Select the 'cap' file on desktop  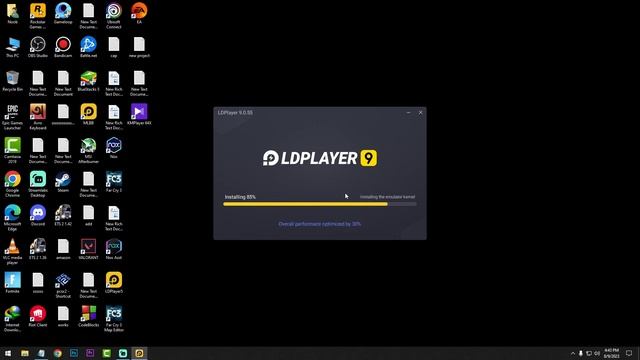(113, 47)
